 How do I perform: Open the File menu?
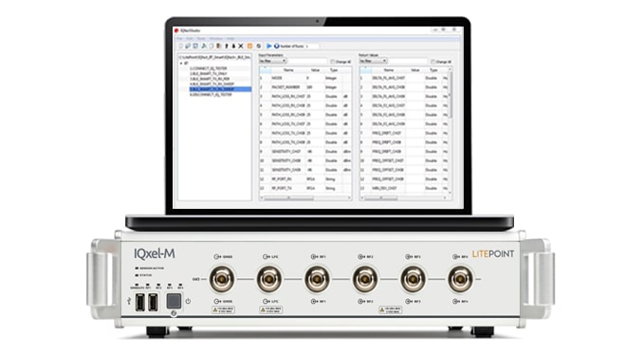[x=179, y=39]
